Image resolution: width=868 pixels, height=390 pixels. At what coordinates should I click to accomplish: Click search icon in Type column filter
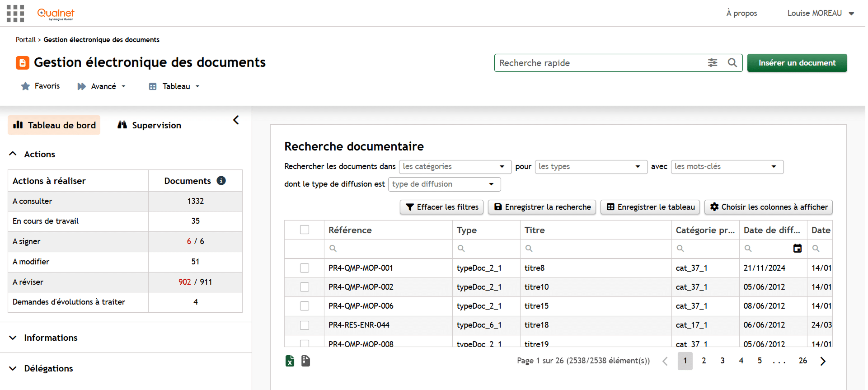coord(461,248)
